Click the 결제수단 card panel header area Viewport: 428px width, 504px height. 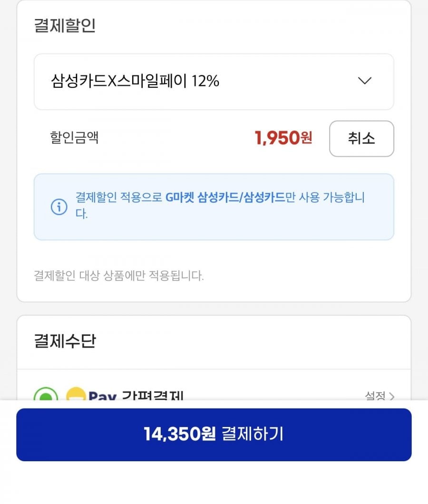point(214,342)
